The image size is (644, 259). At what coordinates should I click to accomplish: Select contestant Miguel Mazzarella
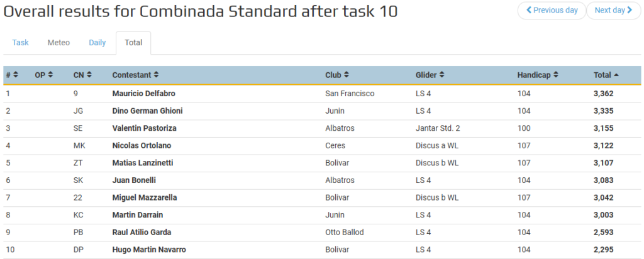[x=145, y=197]
